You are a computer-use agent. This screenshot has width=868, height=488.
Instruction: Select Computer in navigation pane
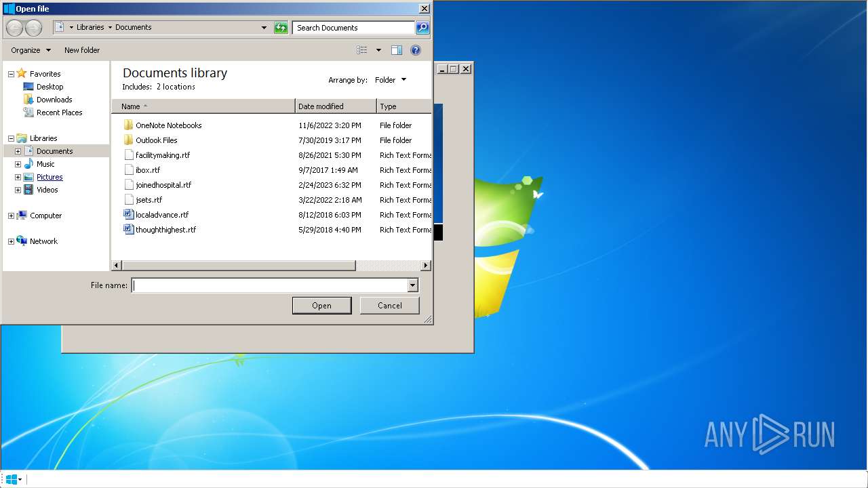tap(45, 216)
